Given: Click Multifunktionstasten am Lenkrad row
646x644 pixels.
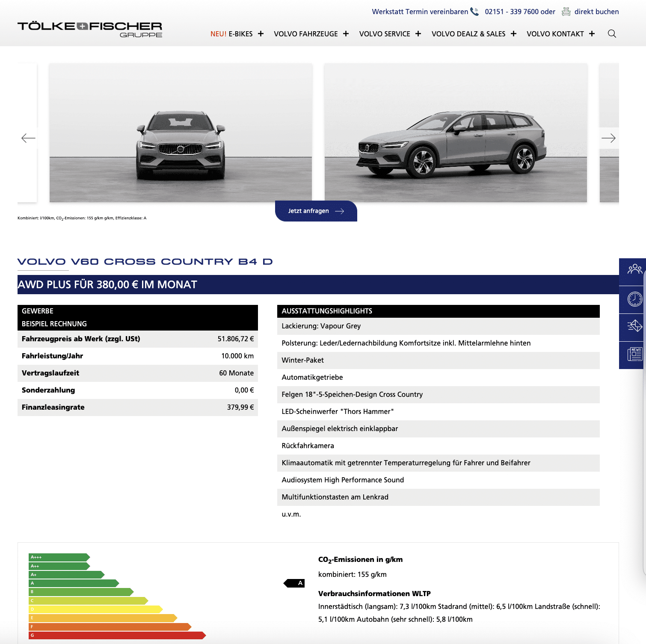Looking at the screenshot, I should (x=439, y=497).
